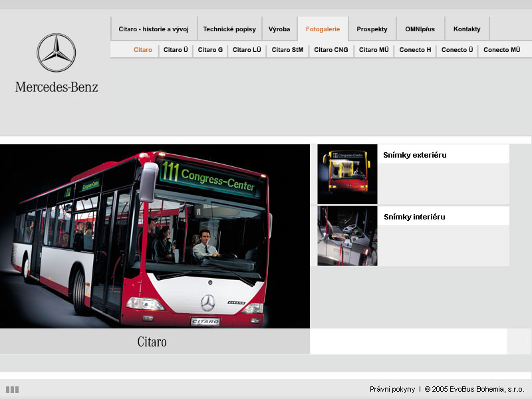Choose Citaro Ü in the submenu
Image resolution: width=532 pixels, height=399 pixels.
[x=176, y=50]
